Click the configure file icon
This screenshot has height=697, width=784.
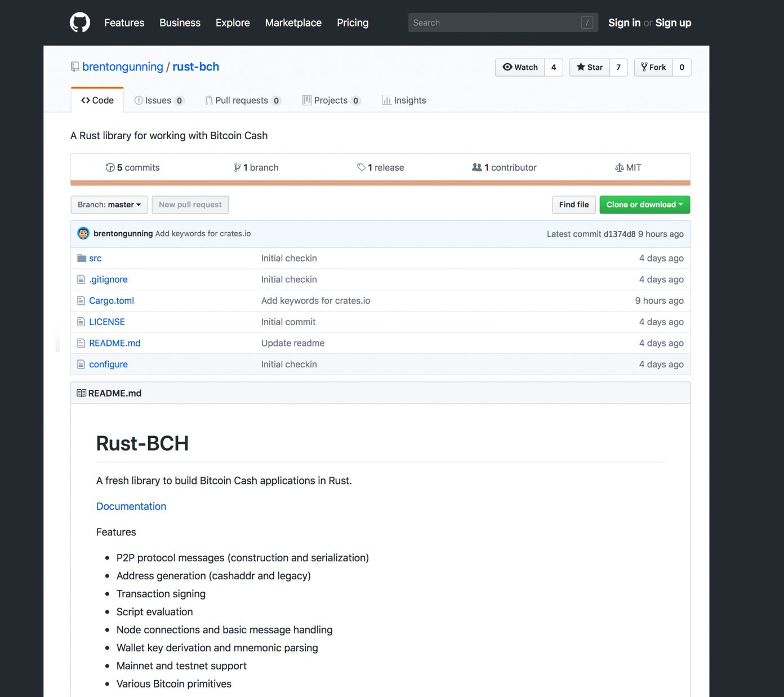pyautogui.click(x=81, y=365)
